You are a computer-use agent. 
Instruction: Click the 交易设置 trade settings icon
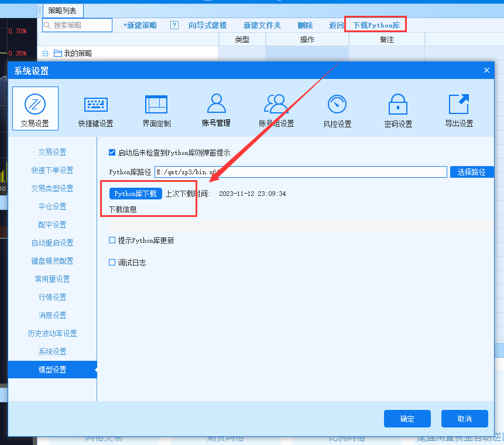[x=35, y=108]
